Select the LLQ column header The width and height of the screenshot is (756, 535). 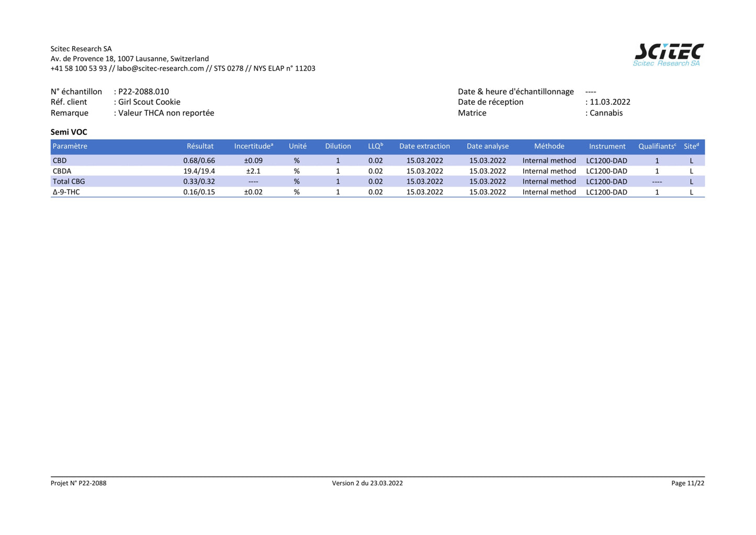pos(375,146)
